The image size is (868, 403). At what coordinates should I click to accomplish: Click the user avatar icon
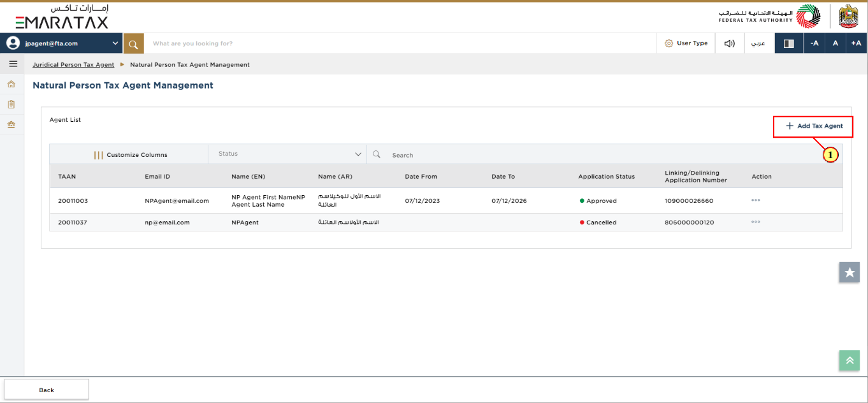pos(13,43)
